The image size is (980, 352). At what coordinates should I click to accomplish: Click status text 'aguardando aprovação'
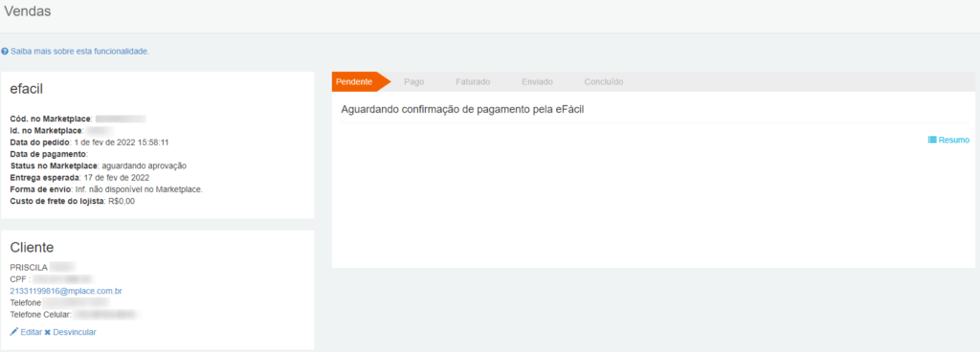[x=144, y=166]
